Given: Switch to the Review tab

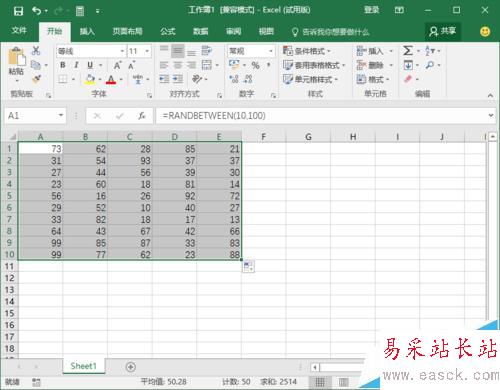Looking at the screenshot, I should (233, 31).
